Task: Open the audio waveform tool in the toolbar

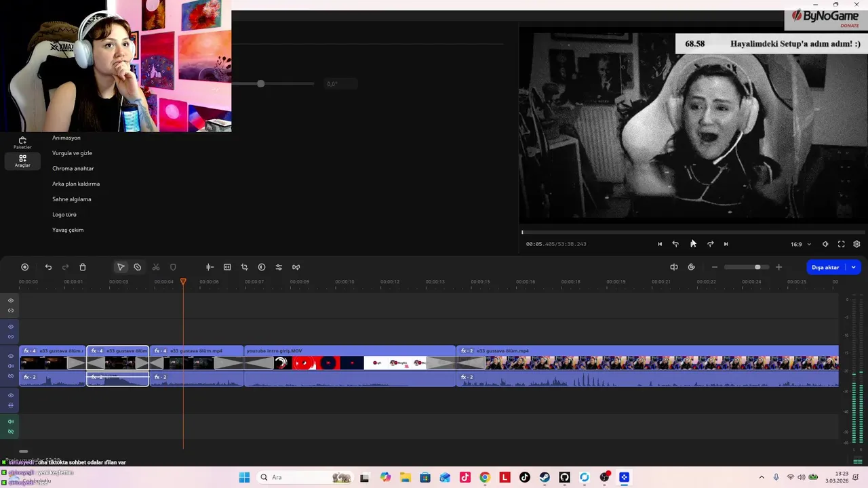Action: (x=210, y=267)
